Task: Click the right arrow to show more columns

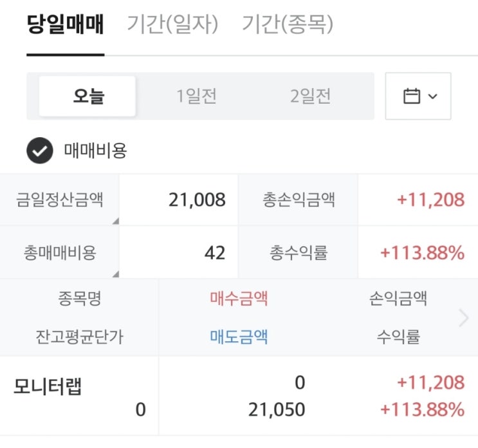Action: point(463,318)
